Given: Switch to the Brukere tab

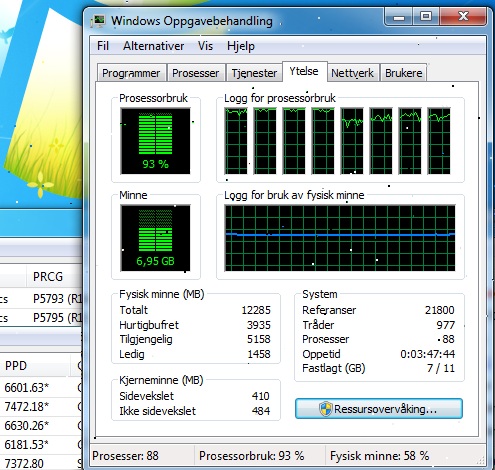Looking at the screenshot, I should click(x=404, y=73).
